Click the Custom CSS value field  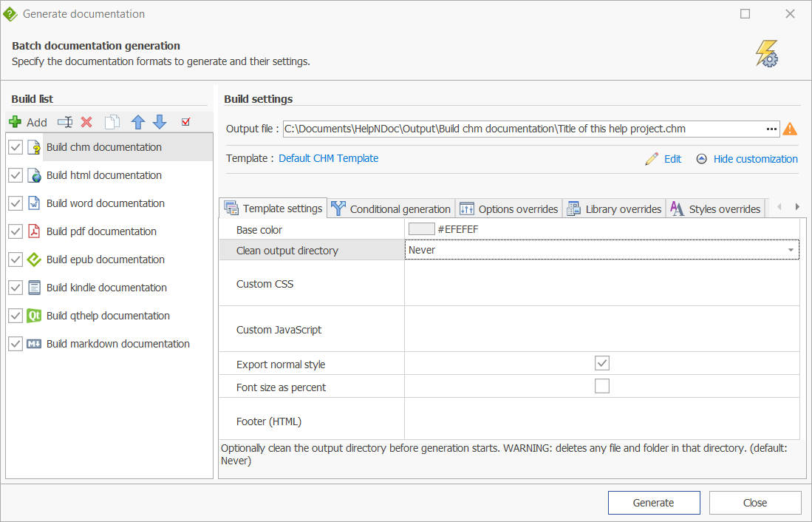tap(601, 283)
